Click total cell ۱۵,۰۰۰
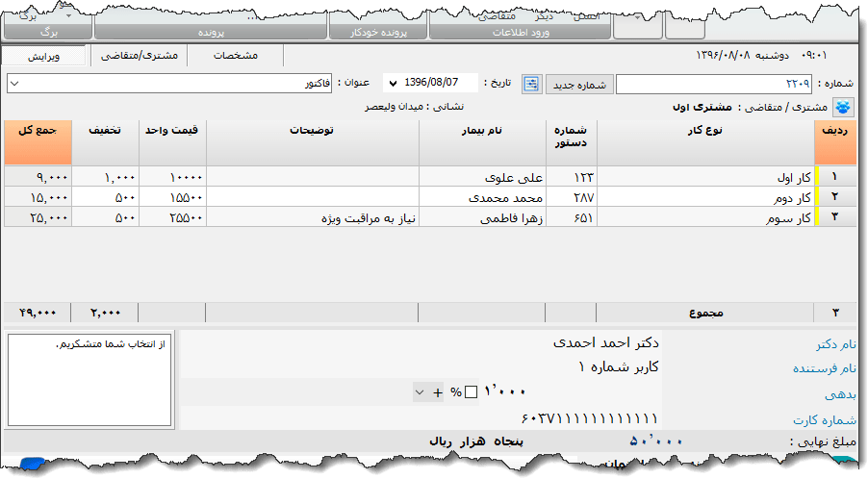The height and width of the screenshot is (479, 868). pyautogui.click(x=38, y=197)
